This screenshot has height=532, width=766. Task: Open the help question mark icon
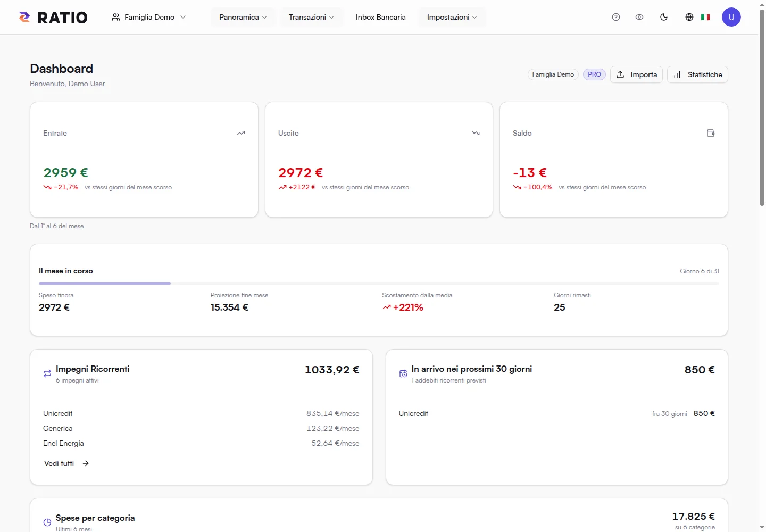tap(616, 17)
